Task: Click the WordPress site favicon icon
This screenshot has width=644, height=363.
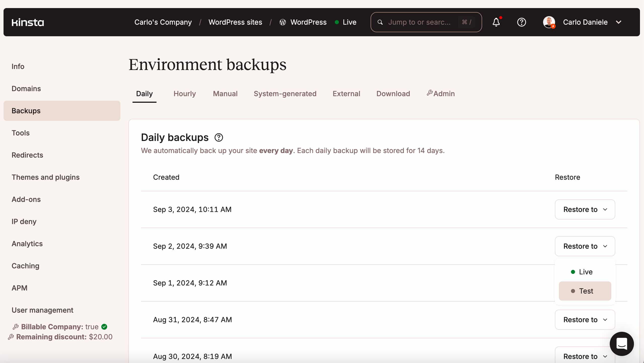Action: pos(282,22)
